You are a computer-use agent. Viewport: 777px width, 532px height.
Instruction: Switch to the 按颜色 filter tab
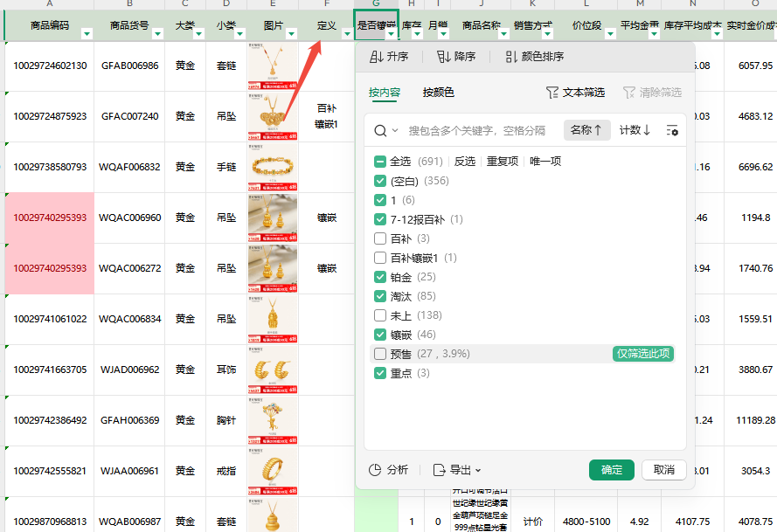(438, 93)
